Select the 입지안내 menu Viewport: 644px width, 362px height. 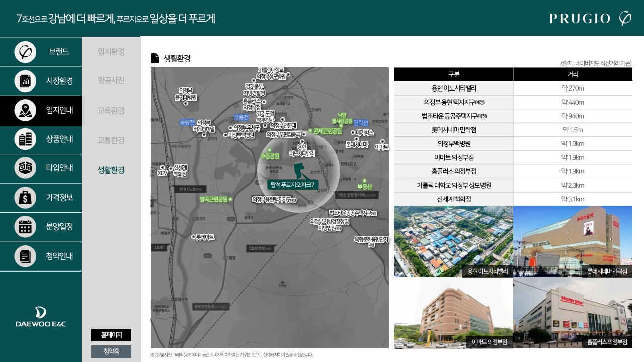point(41,110)
